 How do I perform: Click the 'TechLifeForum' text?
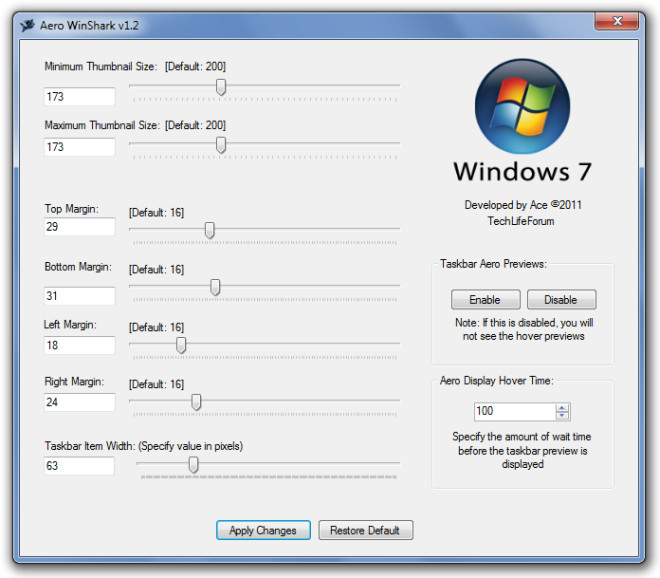[521, 221]
